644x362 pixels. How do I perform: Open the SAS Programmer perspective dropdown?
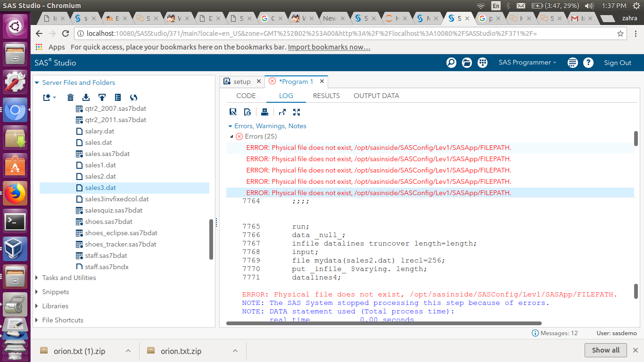527,63
